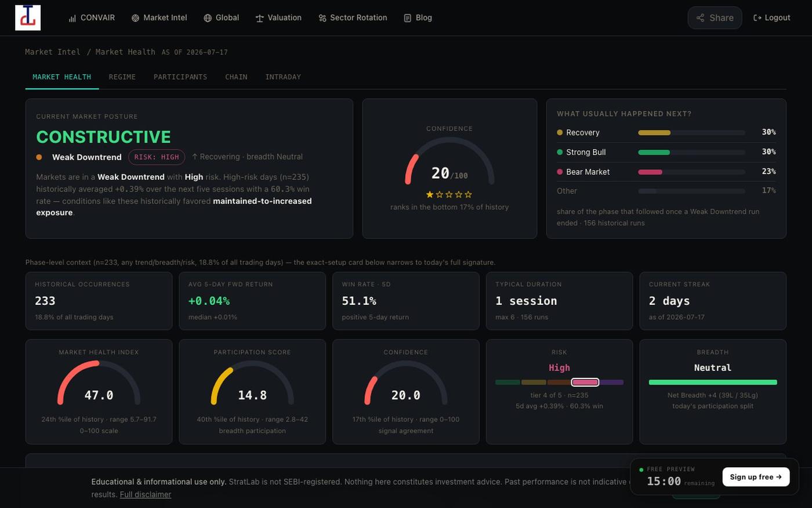Open Valuation from the top navigation

[x=278, y=18]
